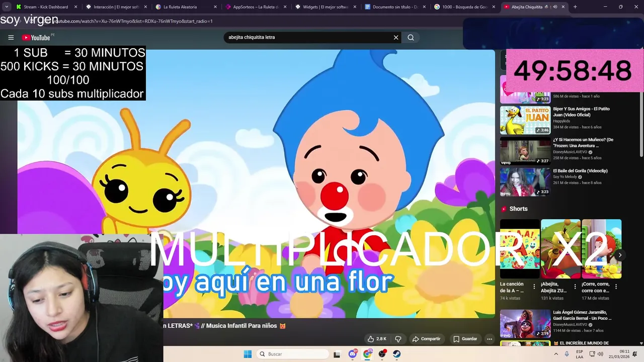The image size is (644, 362).
Task: Show hidden system tray icons
Action: click(556, 354)
